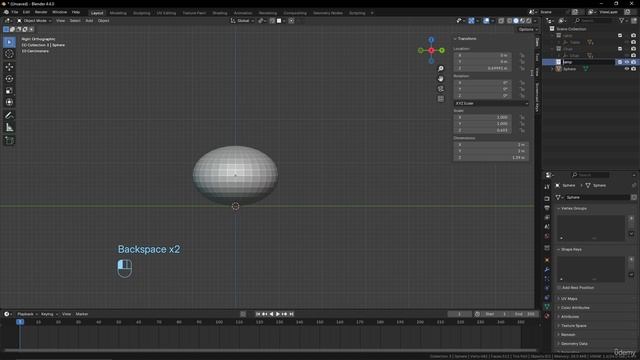Open the timeline Playback menu
This screenshot has width=640, height=360.
click(x=27, y=314)
